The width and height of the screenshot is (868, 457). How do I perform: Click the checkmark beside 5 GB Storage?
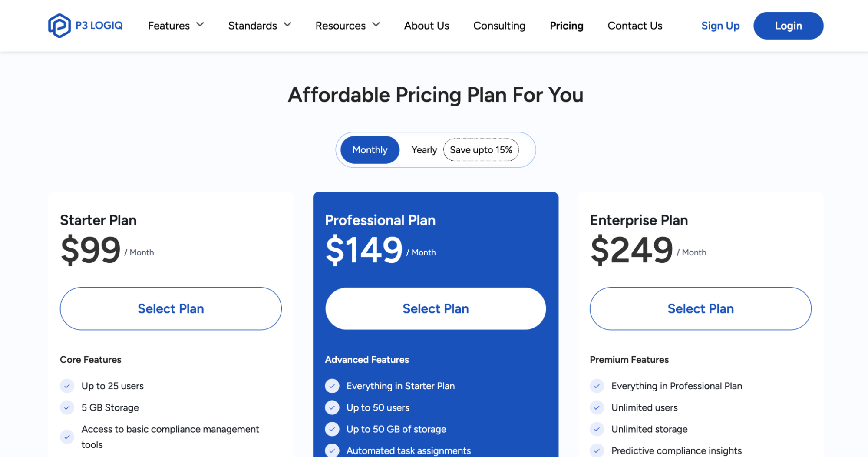67,407
